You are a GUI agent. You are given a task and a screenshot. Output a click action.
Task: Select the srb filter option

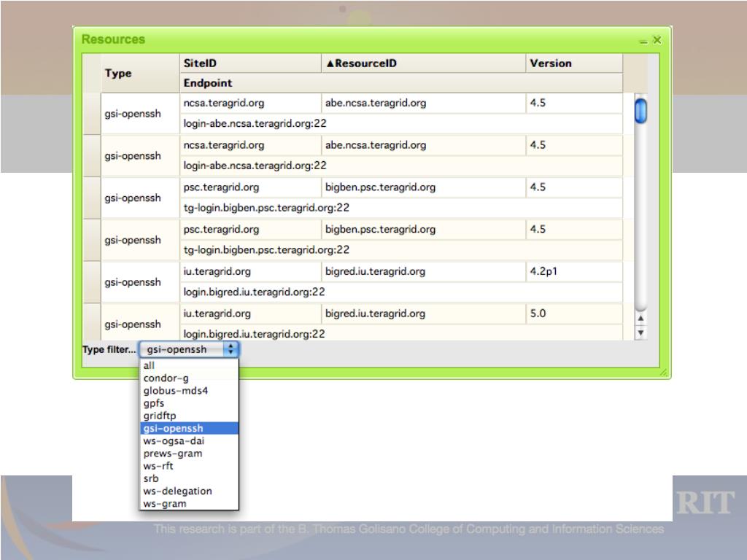tap(189, 478)
